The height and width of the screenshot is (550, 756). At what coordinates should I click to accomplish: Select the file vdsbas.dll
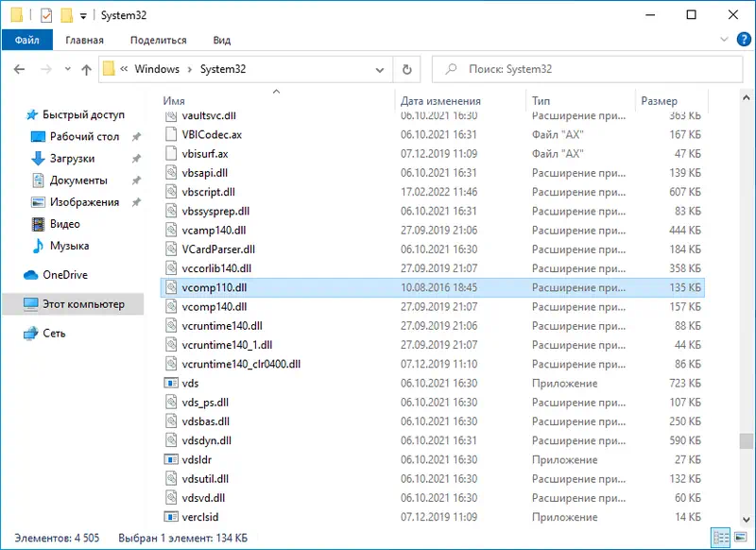432,421
